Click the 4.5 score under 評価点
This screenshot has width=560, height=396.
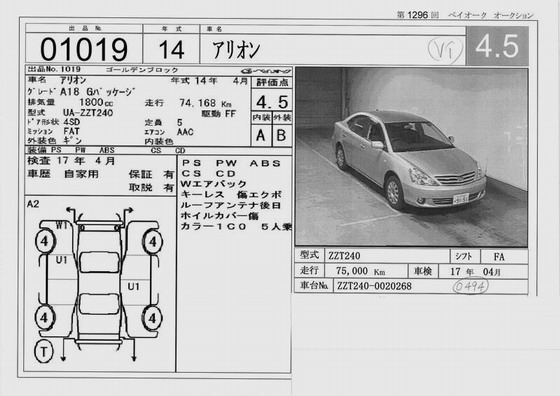click(272, 102)
